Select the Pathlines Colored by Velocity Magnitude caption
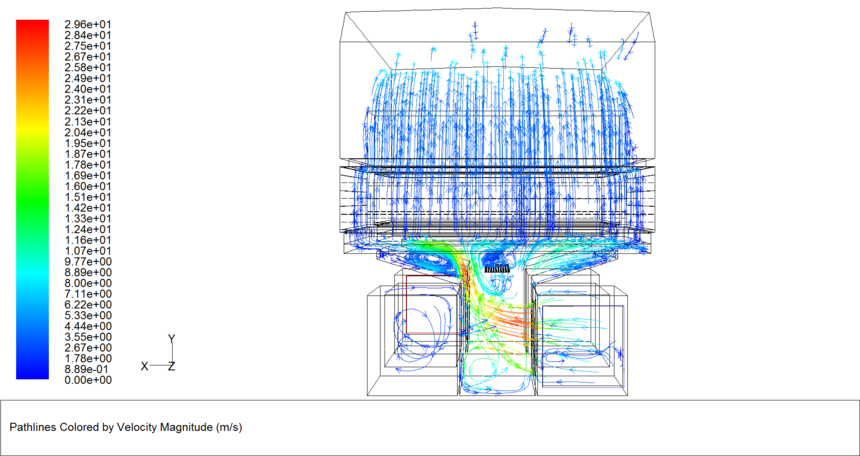 click(126, 427)
